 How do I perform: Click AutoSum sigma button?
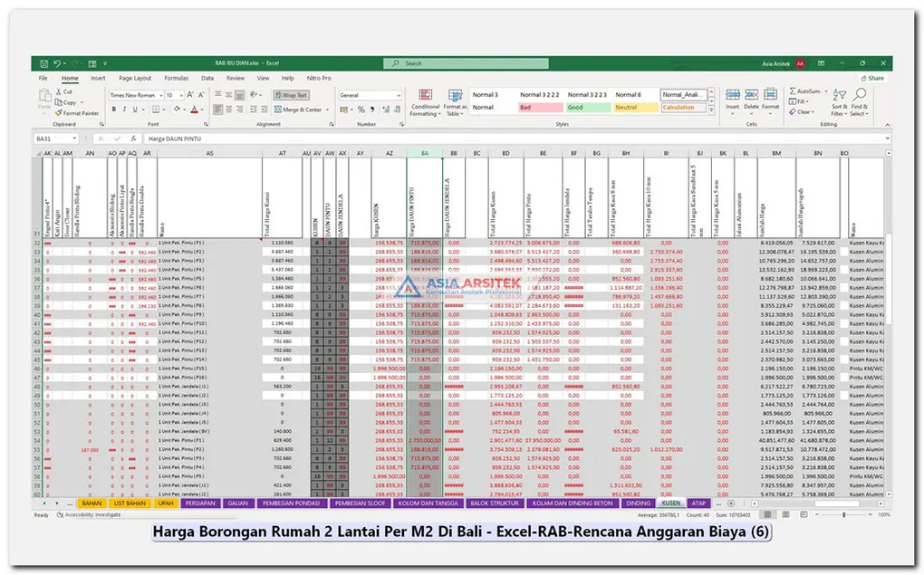click(805, 91)
